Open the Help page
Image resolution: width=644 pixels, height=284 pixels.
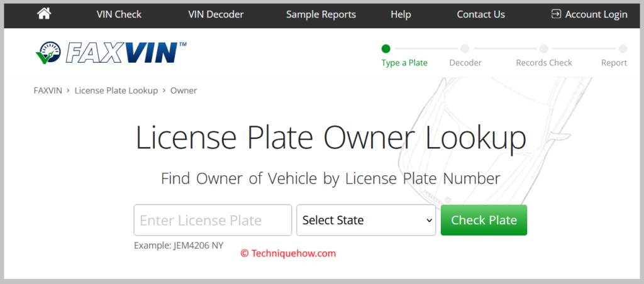401,14
